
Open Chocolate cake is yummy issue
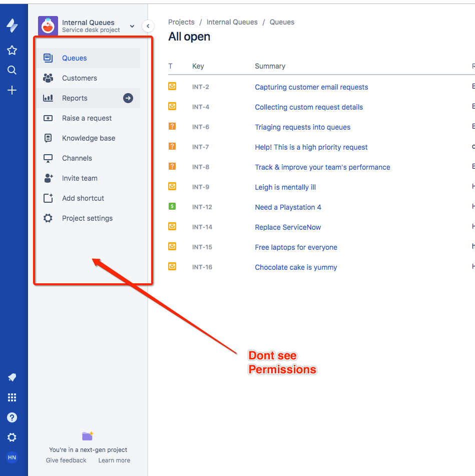click(x=296, y=267)
